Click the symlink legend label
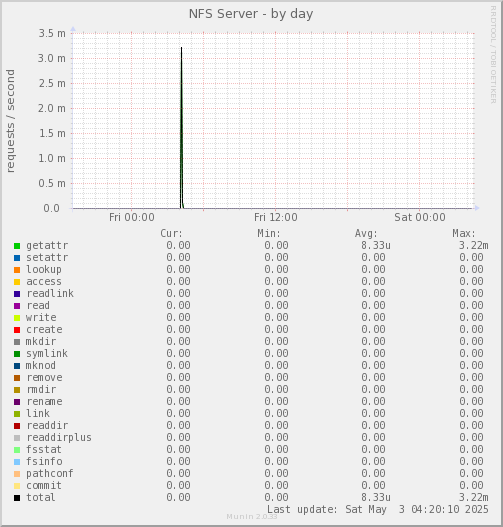The image size is (503, 527). tap(47, 354)
